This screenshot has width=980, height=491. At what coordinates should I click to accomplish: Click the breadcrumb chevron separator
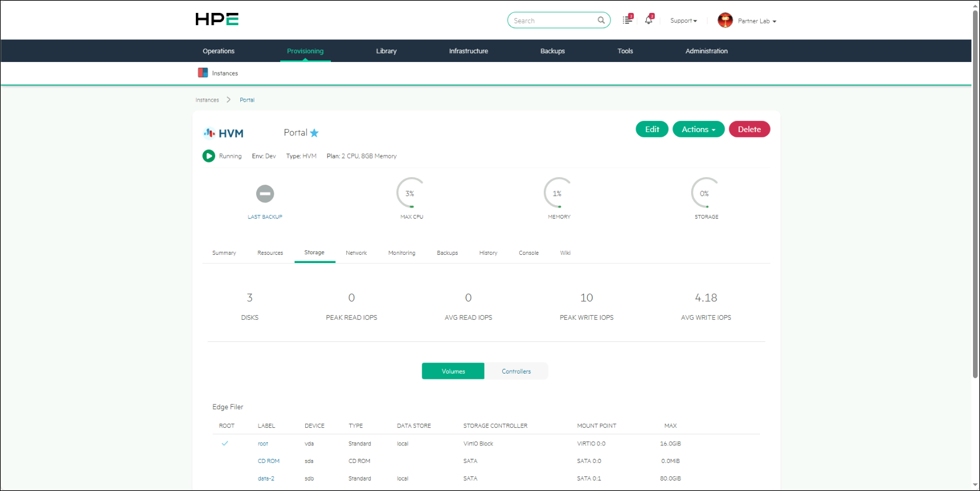point(229,100)
